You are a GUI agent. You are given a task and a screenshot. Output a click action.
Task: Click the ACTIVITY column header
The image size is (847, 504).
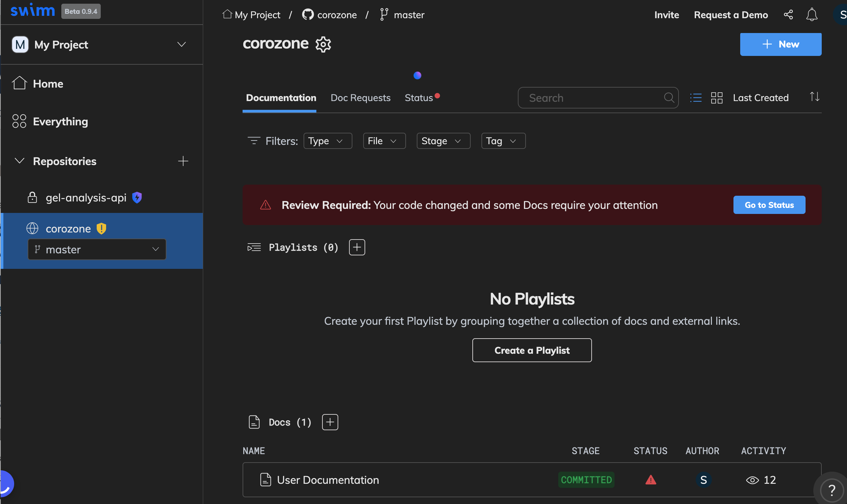[x=763, y=451]
